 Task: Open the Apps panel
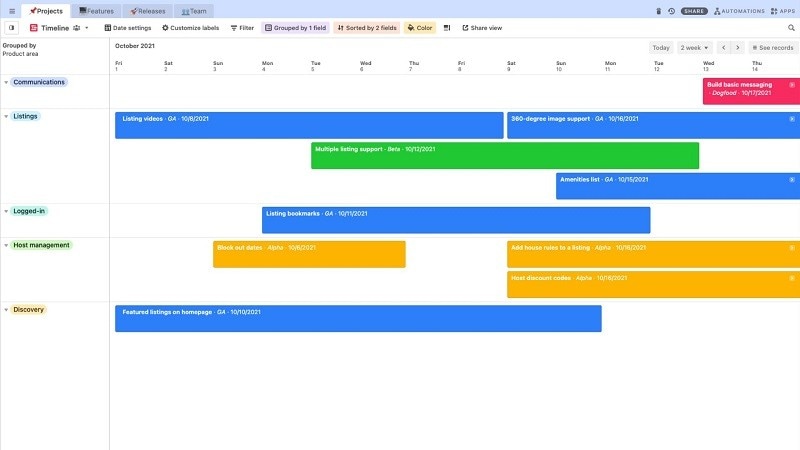(x=783, y=11)
